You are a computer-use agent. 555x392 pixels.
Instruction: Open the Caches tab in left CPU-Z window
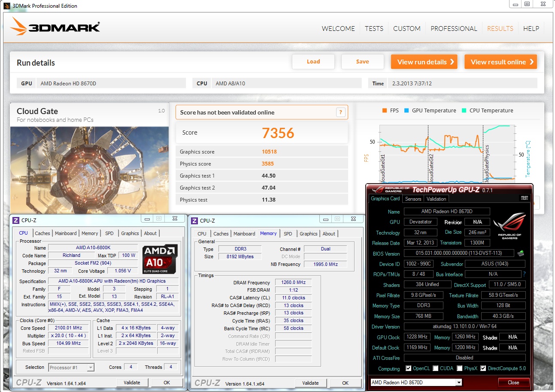pyautogui.click(x=42, y=233)
